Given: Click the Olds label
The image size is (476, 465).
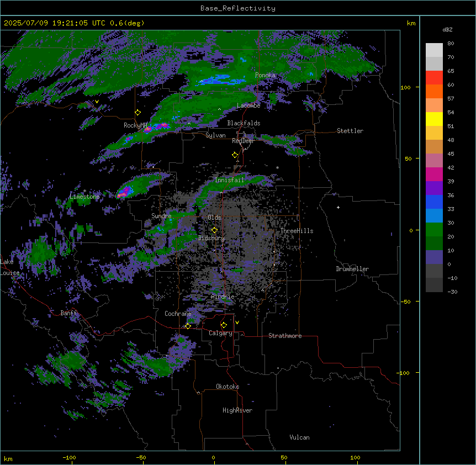Looking at the screenshot, I should tap(214, 218).
